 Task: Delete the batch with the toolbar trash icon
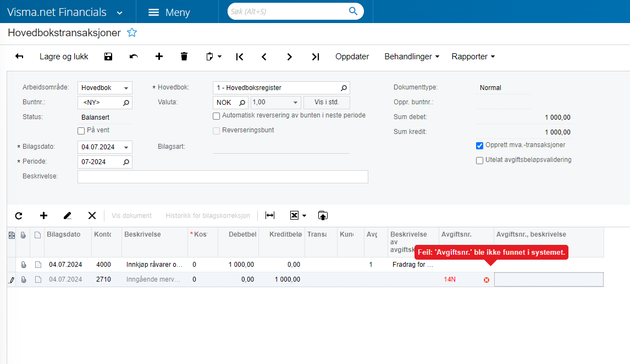[184, 57]
